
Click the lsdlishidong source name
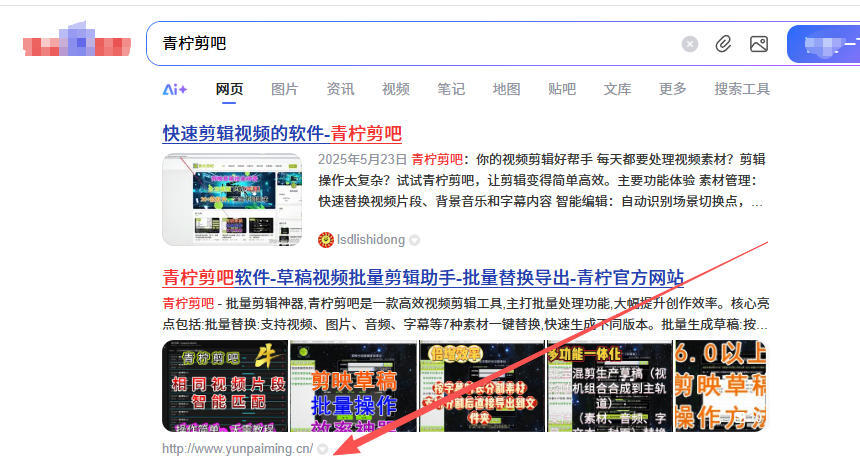click(x=370, y=240)
